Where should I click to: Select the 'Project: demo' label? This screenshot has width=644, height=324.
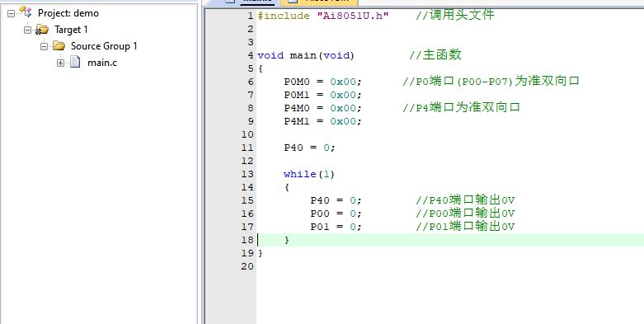point(68,13)
